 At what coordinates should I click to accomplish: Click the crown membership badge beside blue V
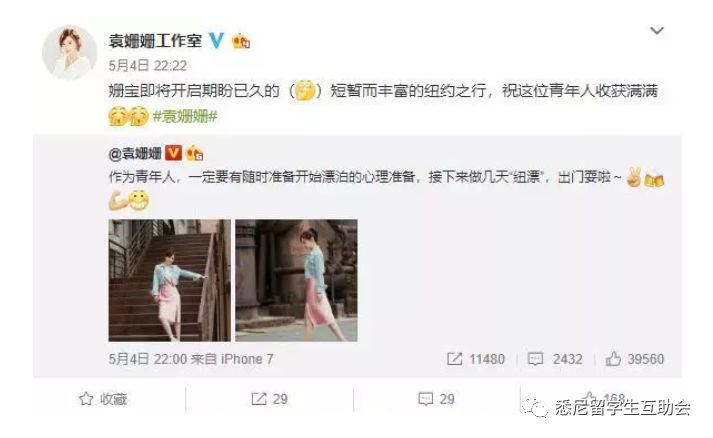(241, 41)
